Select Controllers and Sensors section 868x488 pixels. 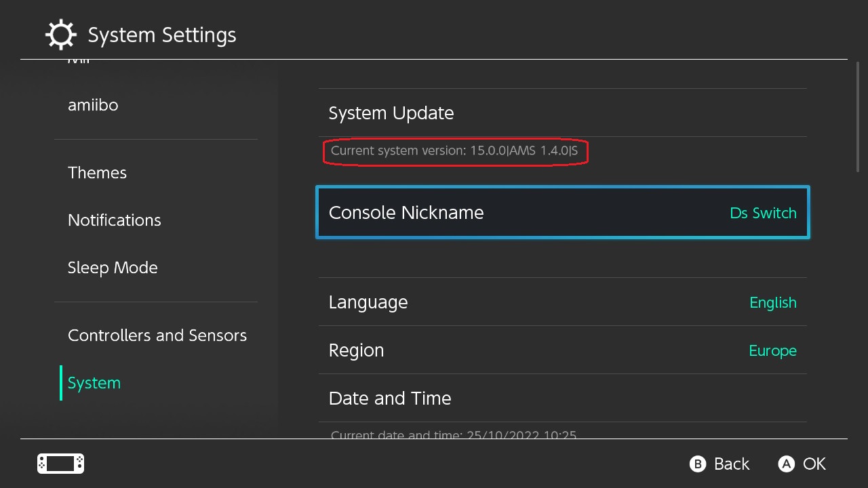pos(157,335)
